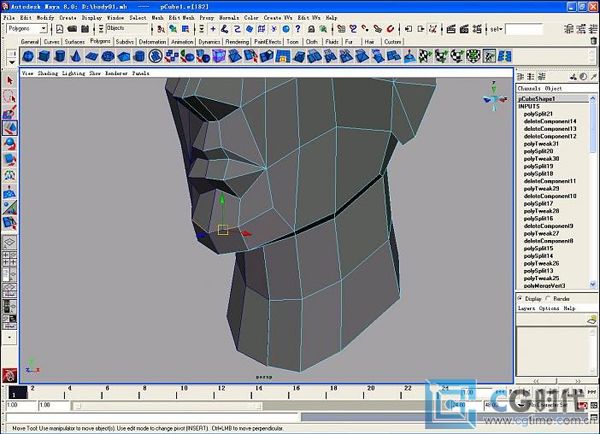
Task: Select the Show Manipulator tool
Action: (10, 208)
